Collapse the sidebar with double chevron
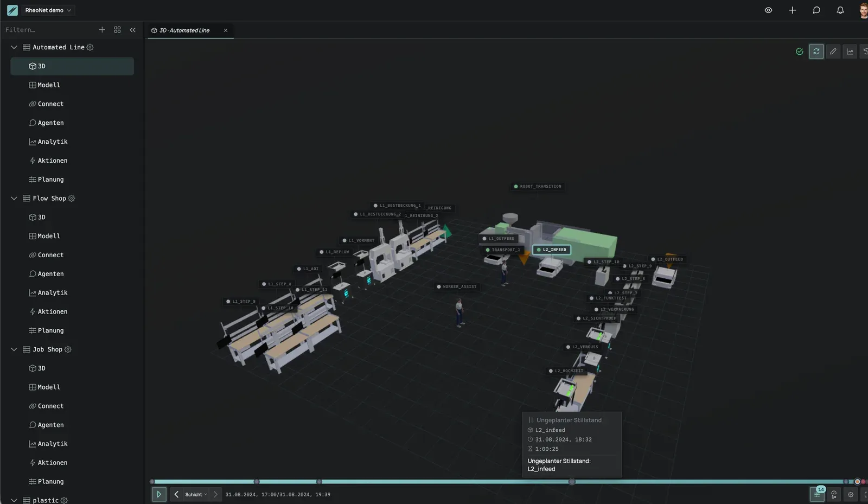 point(132,30)
